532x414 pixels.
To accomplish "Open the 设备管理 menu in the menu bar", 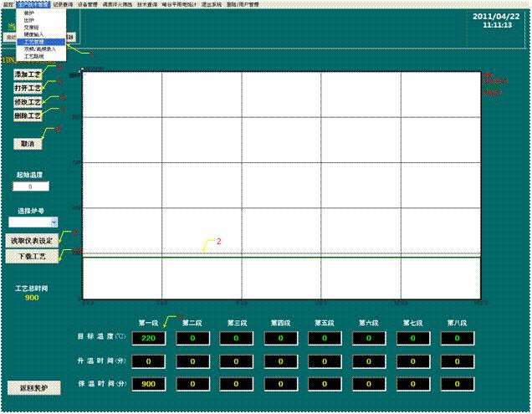I will pos(87,4).
